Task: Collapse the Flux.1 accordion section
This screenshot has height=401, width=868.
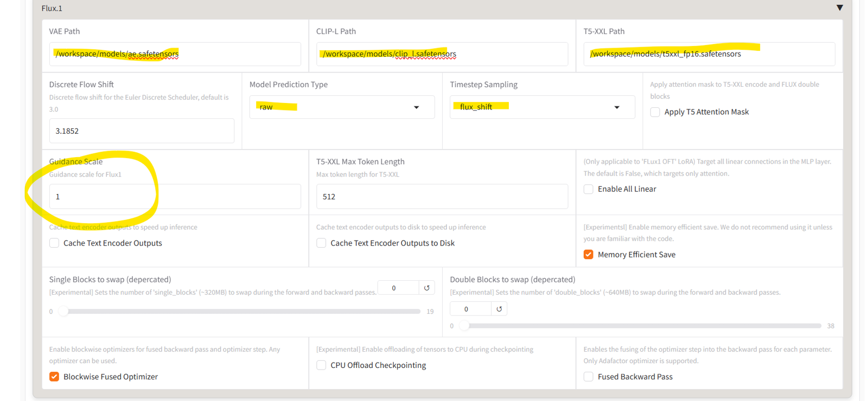Action: pos(839,8)
